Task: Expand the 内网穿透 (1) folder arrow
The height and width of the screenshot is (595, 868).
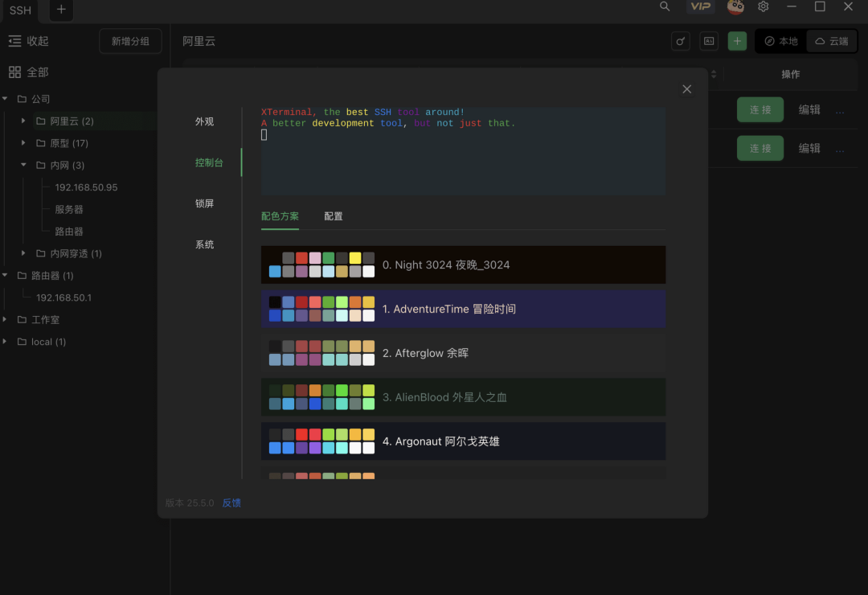Action: pyautogui.click(x=23, y=252)
